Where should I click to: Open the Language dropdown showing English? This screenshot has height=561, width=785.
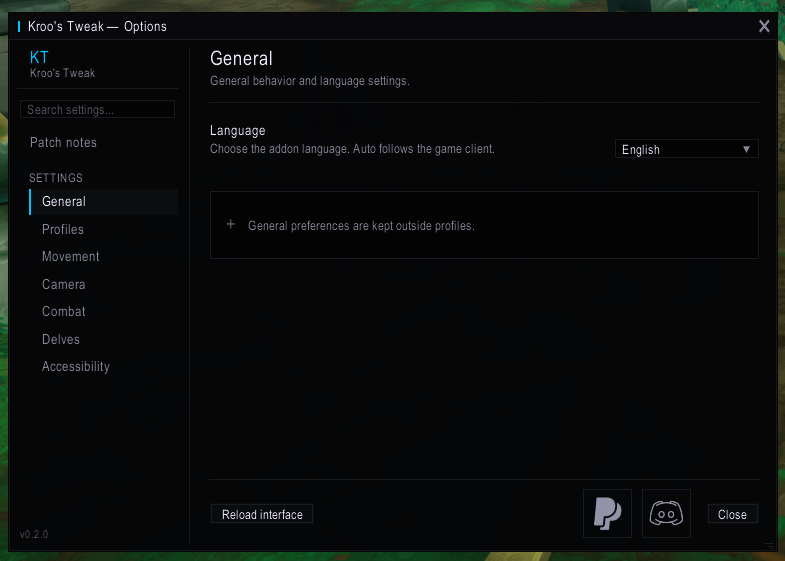pyautogui.click(x=687, y=149)
